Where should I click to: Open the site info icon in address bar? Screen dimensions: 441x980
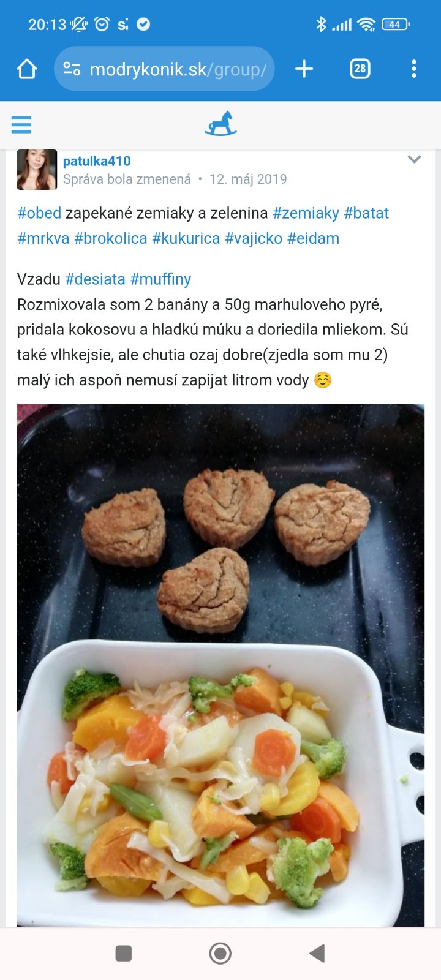click(x=72, y=69)
